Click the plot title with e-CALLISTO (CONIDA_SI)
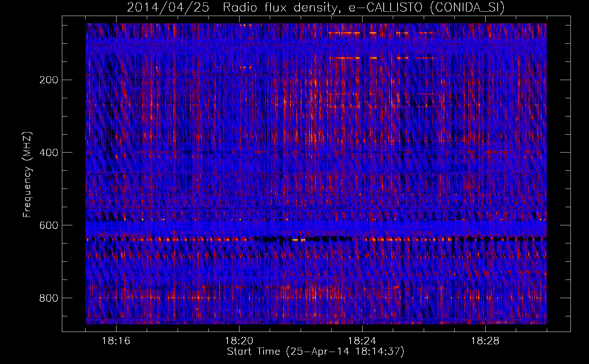This screenshot has width=589, height=364. tap(316, 7)
